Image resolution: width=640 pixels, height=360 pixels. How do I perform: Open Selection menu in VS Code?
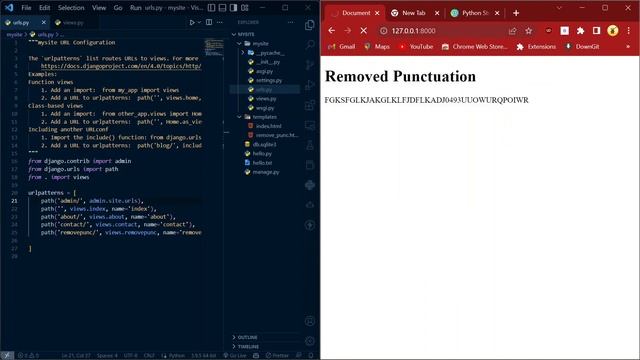[71, 8]
